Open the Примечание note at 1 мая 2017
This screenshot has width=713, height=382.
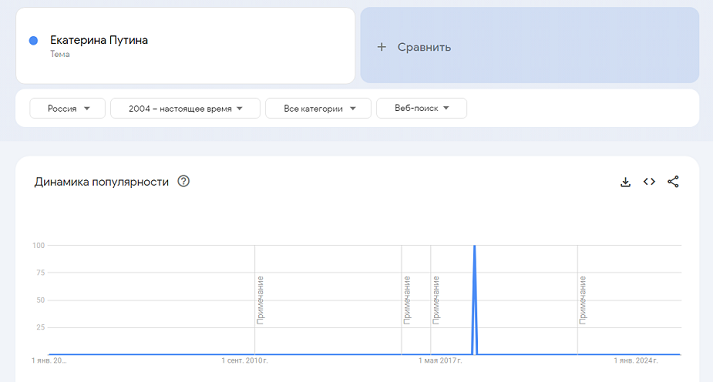(x=436, y=300)
